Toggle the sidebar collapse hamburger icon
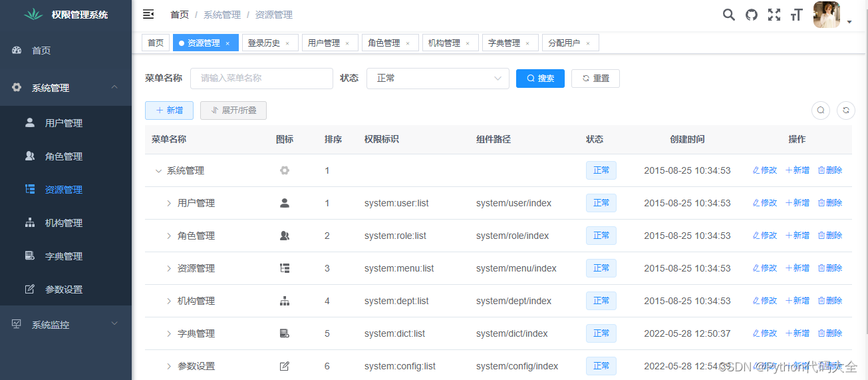 [148, 14]
